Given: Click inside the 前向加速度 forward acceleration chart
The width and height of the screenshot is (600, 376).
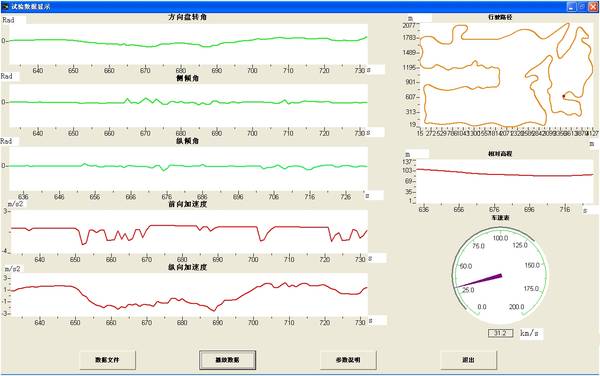Looking at the screenshot, I should (189, 231).
